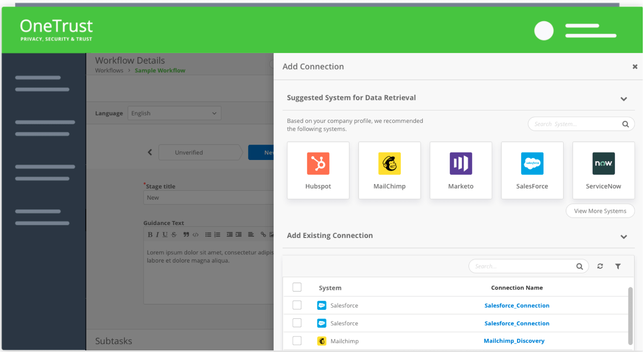Insert a block quote

186,235
